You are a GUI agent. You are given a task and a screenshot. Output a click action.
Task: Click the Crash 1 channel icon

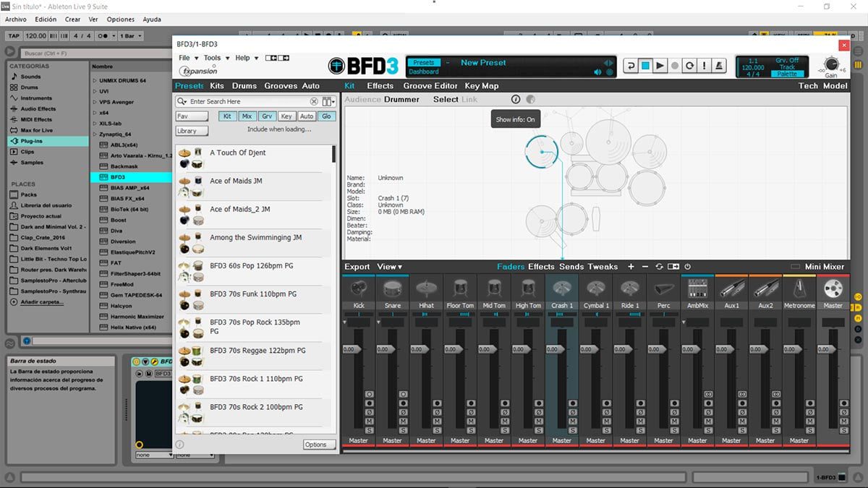(x=562, y=288)
